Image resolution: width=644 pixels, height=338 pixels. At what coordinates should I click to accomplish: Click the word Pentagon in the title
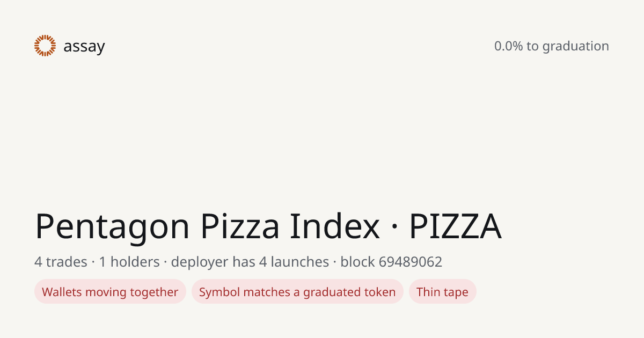(x=112, y=227)
